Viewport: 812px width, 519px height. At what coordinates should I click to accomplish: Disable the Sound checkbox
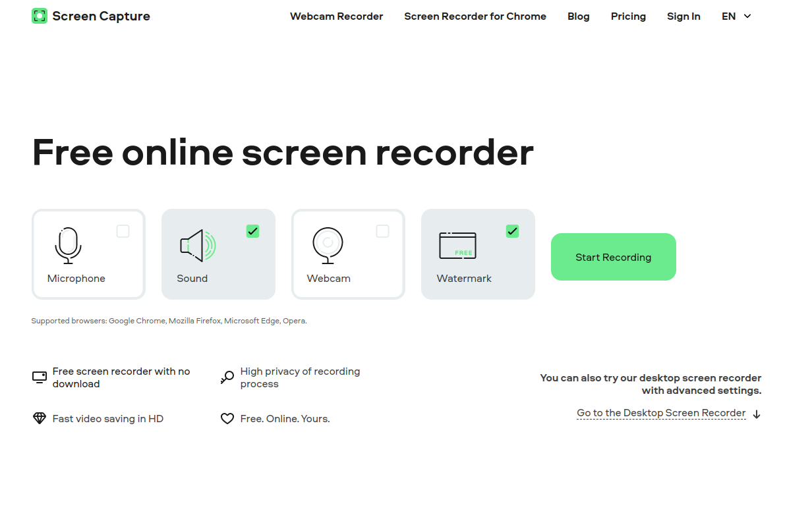252,231
